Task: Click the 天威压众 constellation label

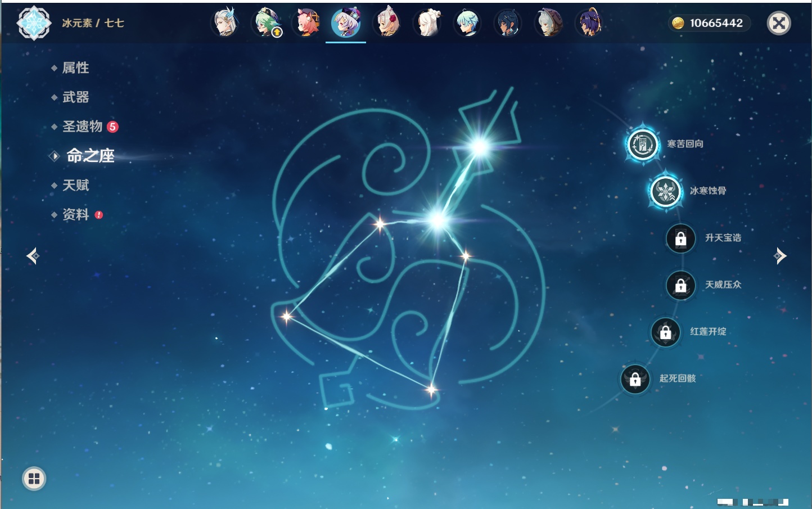Action: pos(723,285)
